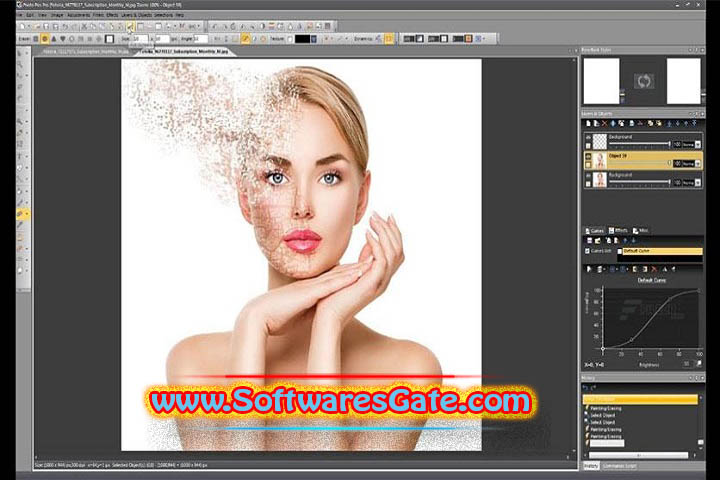The image size is (720, 480).
Task: Click the highlighted brush option icon beside Texture
Action: click(246, 39)
